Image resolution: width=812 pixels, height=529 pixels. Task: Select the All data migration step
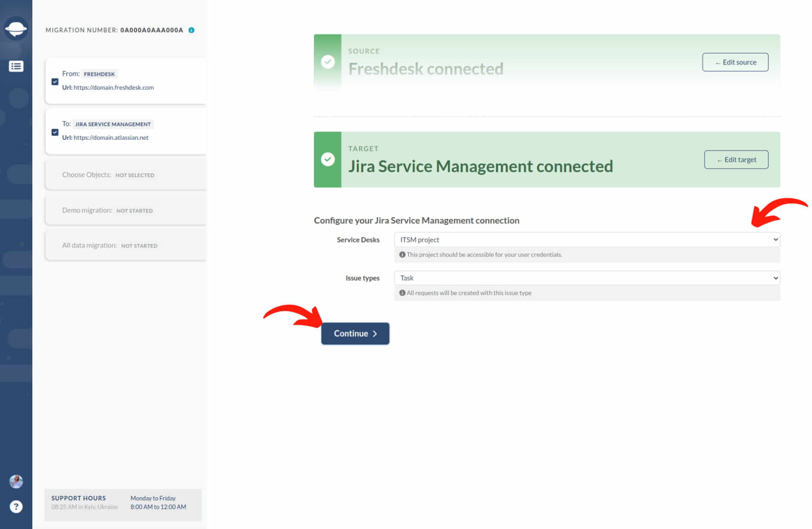tap(126, 245)
